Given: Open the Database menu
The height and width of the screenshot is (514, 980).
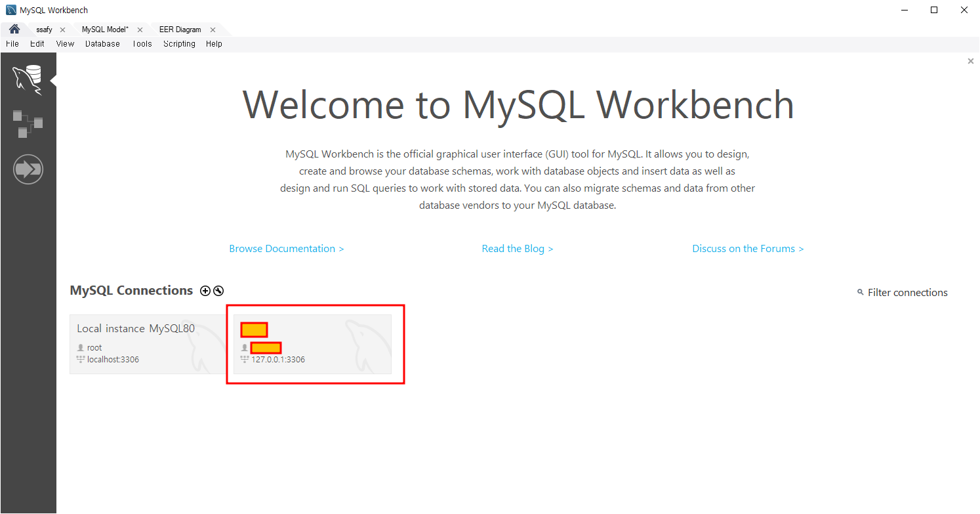Looking at the screenshot, I should (x=102, y=44).
